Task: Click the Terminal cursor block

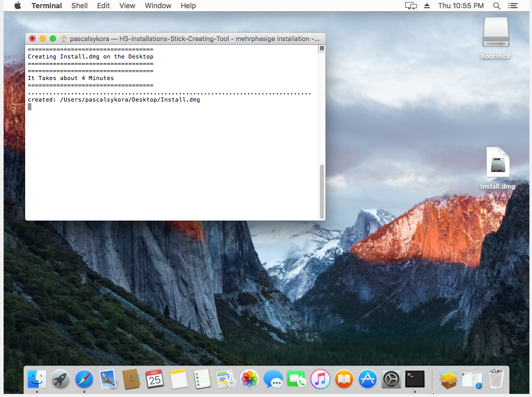Action: click(x=29, y=107)
